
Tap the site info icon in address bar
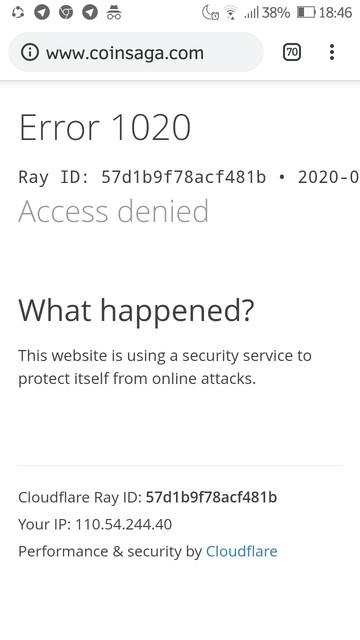pos(30,53)
